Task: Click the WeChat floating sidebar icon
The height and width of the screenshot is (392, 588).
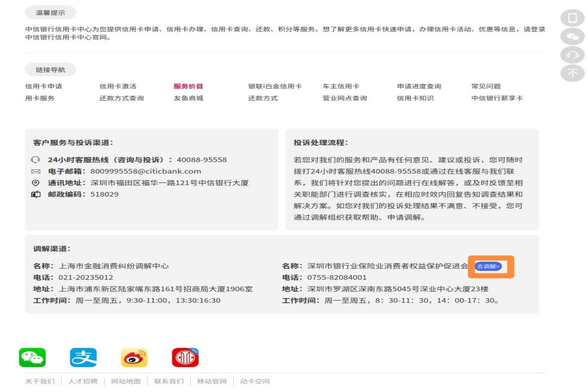Action: tap(572, 37)
